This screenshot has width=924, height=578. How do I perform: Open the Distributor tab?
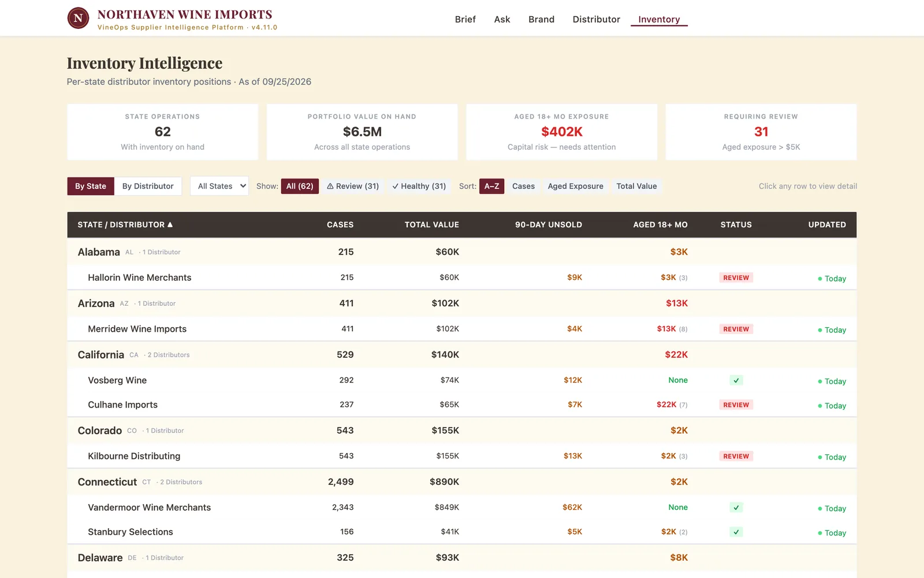596,19
